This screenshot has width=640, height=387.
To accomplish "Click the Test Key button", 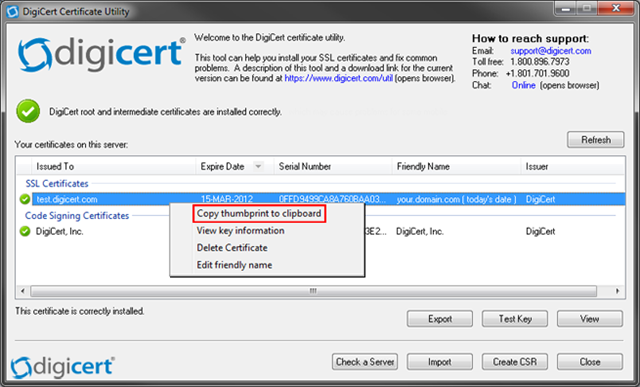I will [515, 319].
